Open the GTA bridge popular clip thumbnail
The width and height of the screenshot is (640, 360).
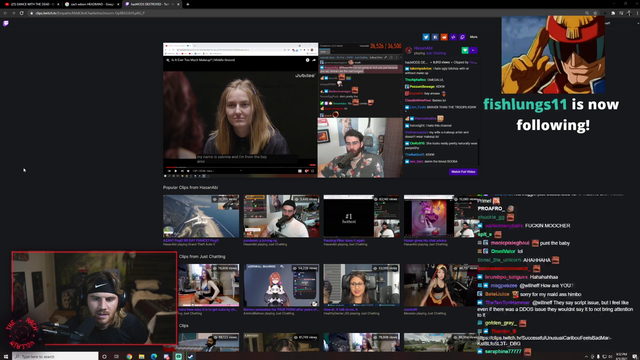(x=201, y=216)
